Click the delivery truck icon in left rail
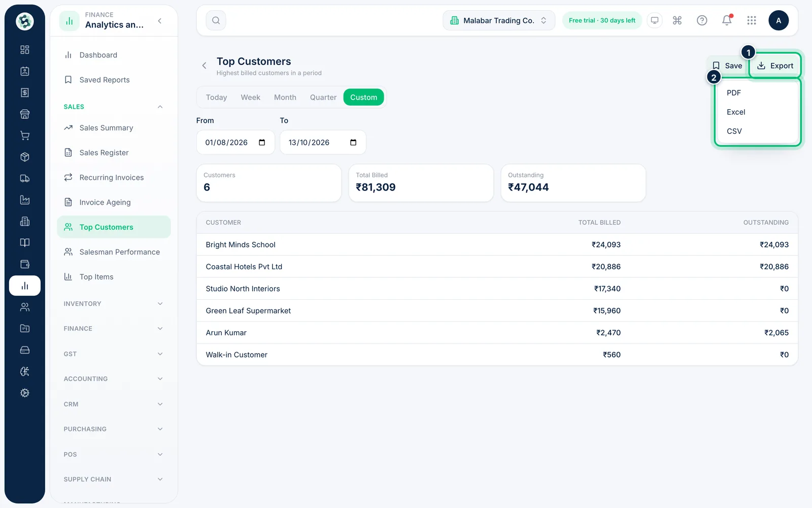The width and height of the screenshot is (812, 508). [24, 178]
